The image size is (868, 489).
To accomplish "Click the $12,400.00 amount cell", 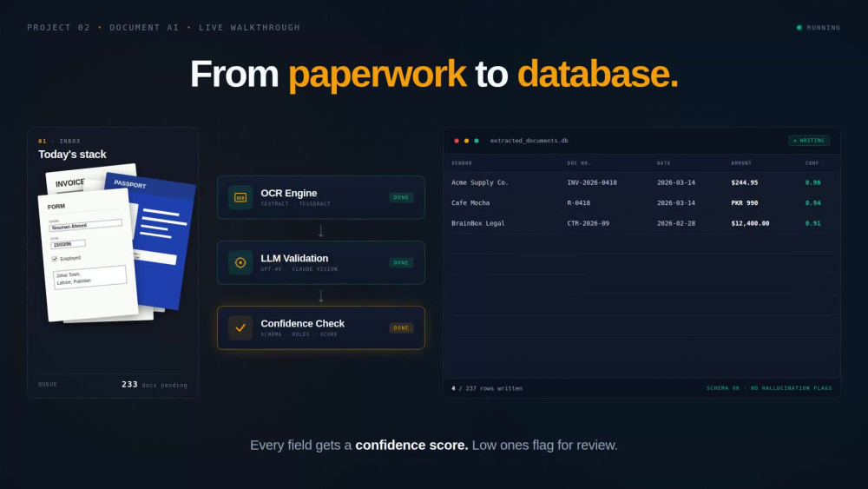I will coord(750,224).
